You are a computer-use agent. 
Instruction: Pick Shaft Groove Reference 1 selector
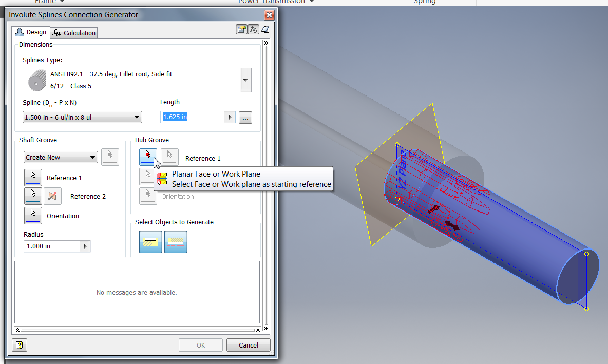coord(33,177)
